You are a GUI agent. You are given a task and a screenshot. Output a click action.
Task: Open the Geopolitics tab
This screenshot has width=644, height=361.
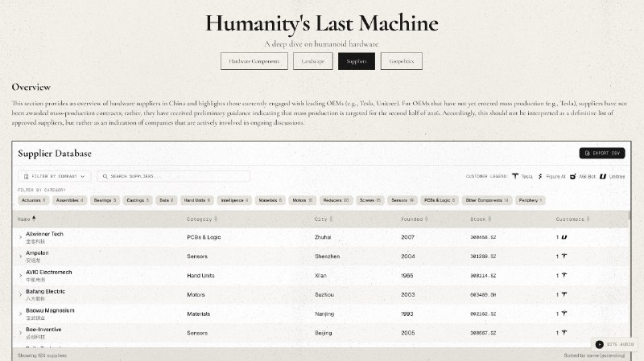coord(401,61)
